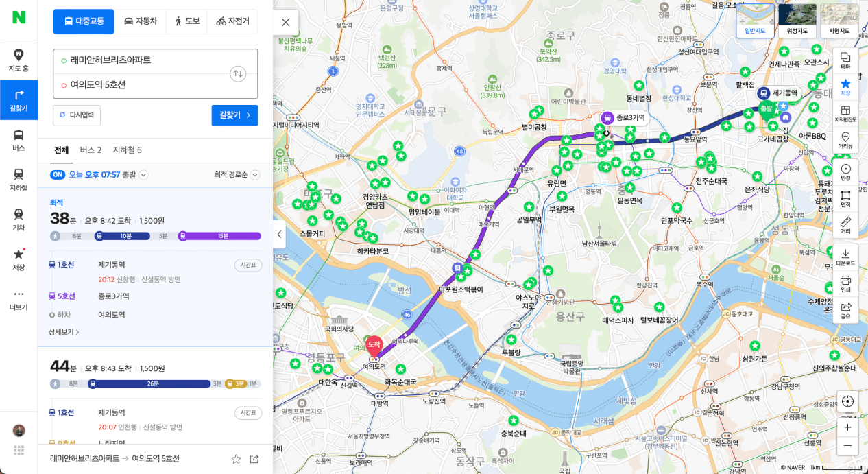The width and height of the screenshot is (868, 474).
Task: Open 기차 train section in sidebar
Action: coord(19,220)
